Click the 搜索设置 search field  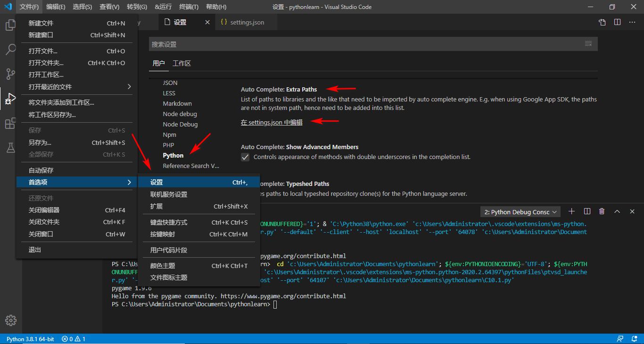pyautogui.click(x=367, y=44)
